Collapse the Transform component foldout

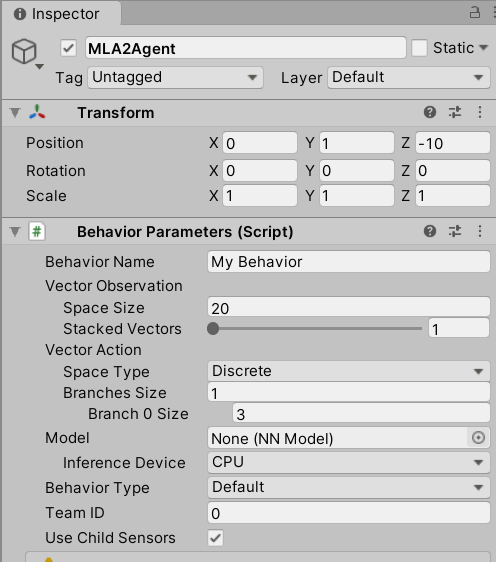pos(15,113)
